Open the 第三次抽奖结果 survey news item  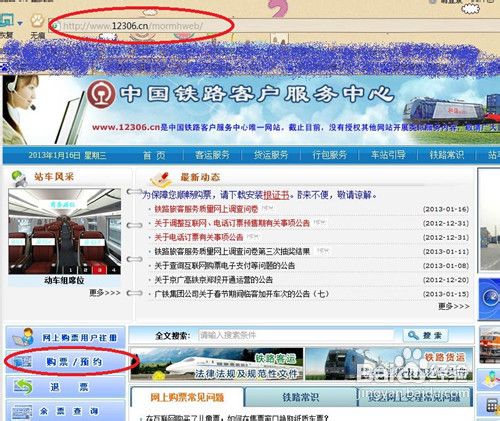click(x=232, y=251)
